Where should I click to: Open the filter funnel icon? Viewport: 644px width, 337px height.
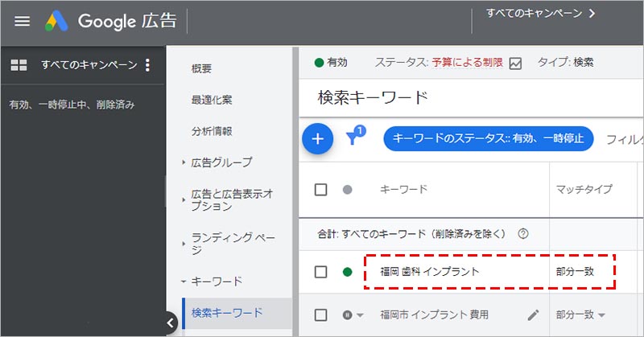(x=353, y=138)
